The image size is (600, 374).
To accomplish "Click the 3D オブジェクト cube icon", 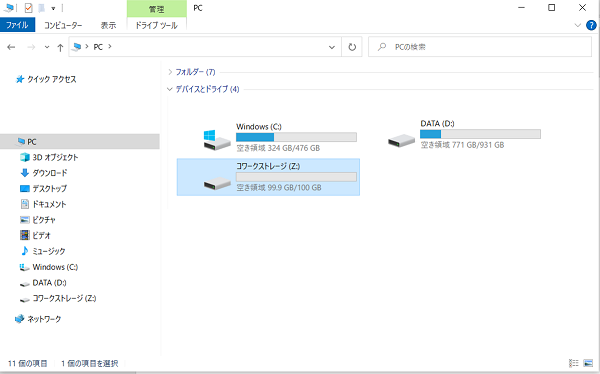I will click(24, 157).
